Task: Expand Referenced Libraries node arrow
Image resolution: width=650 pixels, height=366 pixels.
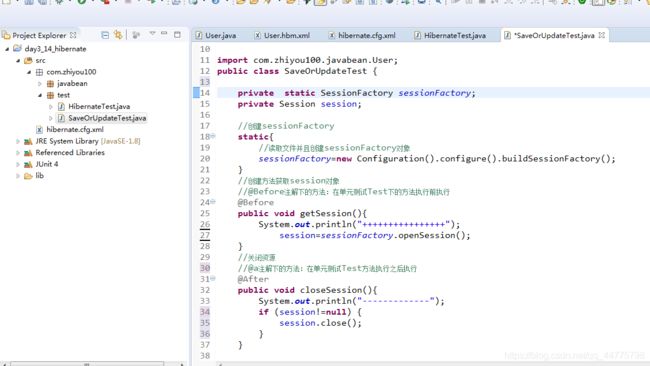Action: coord(18,153)
